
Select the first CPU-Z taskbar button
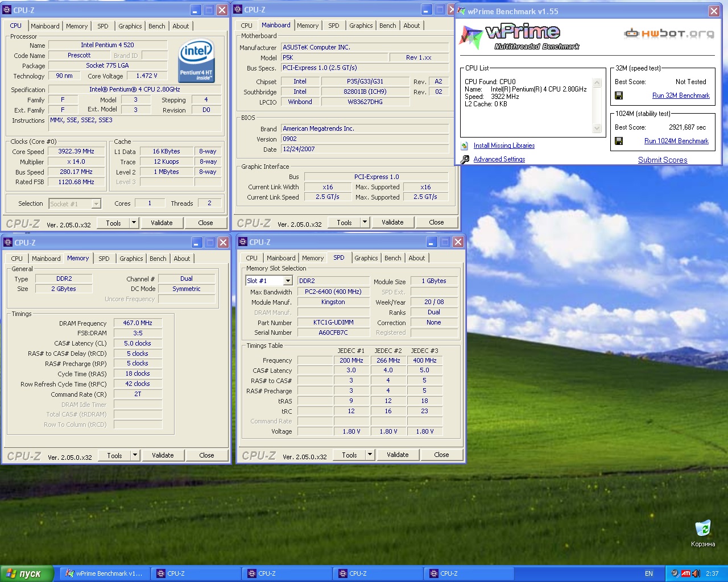coord(196,573)
